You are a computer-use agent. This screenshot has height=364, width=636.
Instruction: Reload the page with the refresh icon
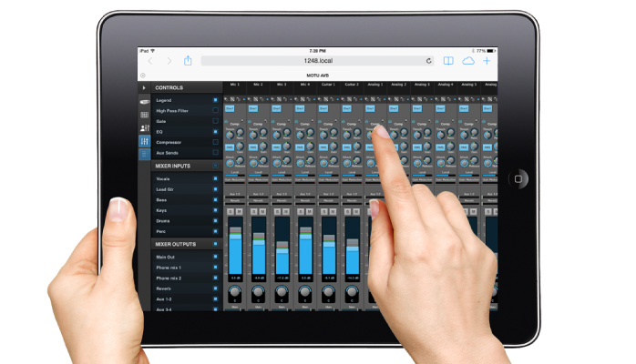[429, 61]
